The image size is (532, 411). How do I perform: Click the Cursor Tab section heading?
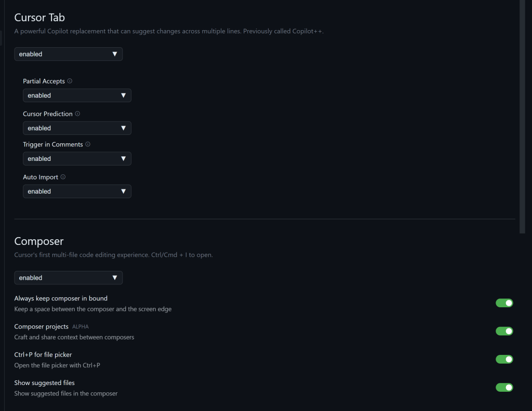point(39,18)
